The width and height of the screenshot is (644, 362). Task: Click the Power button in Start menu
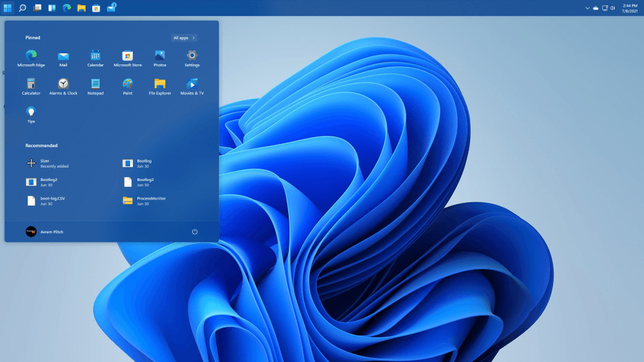point(195,231)
